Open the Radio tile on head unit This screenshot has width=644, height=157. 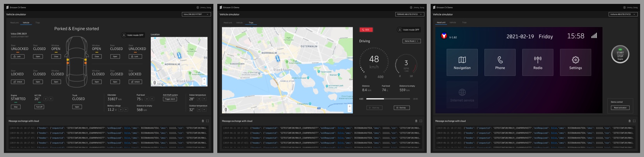coord(538,62)
